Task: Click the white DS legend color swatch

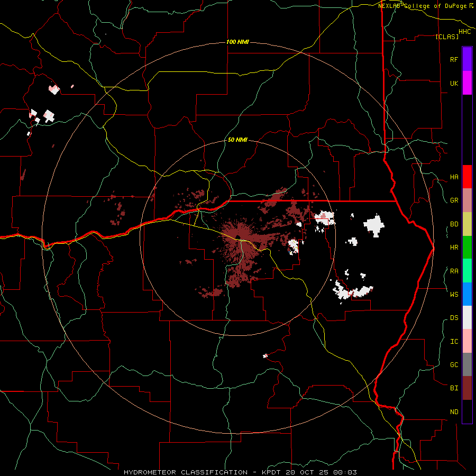Action: [x=467, y=317]
